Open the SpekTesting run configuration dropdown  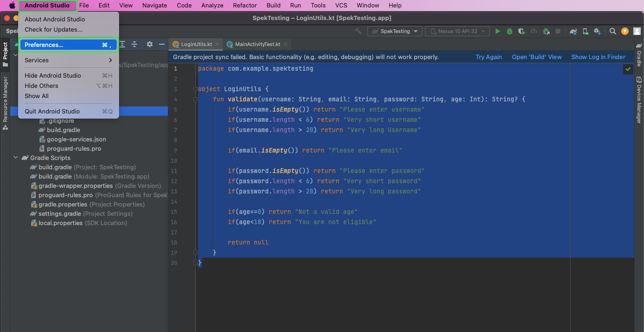point(395,31)
